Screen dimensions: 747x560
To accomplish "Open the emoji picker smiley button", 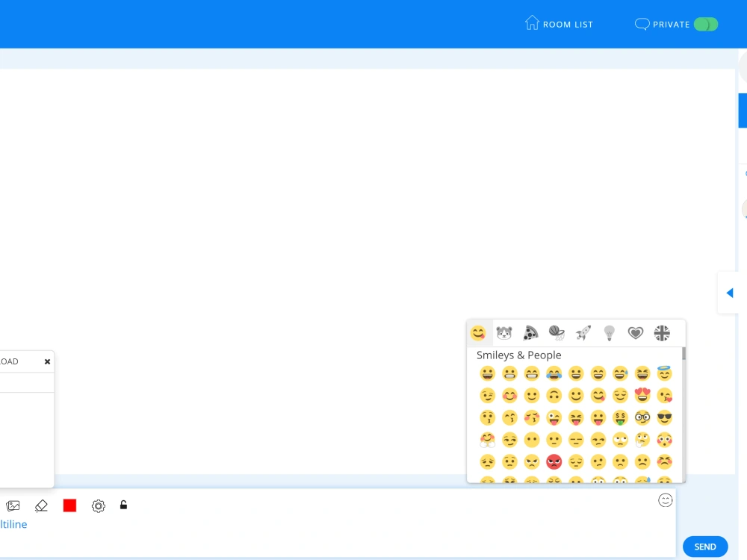I will click(x=665, y=500).
